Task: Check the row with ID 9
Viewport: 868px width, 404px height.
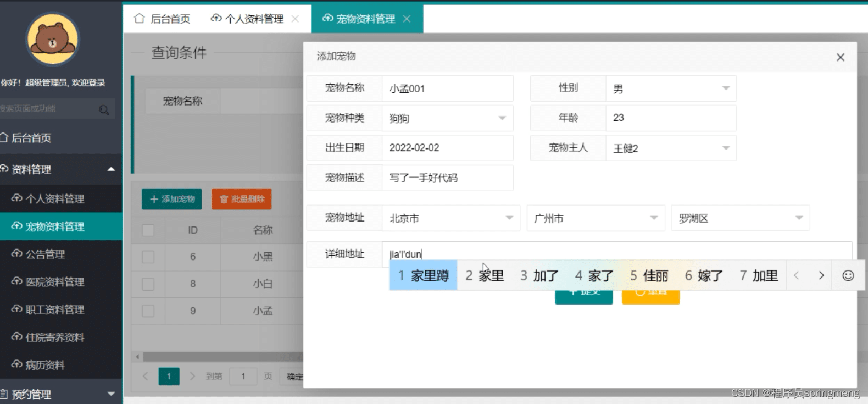Action: click(148, 311)
